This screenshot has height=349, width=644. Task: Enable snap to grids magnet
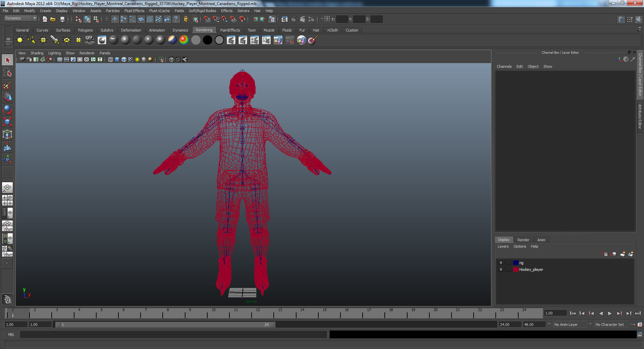(207, 19)
